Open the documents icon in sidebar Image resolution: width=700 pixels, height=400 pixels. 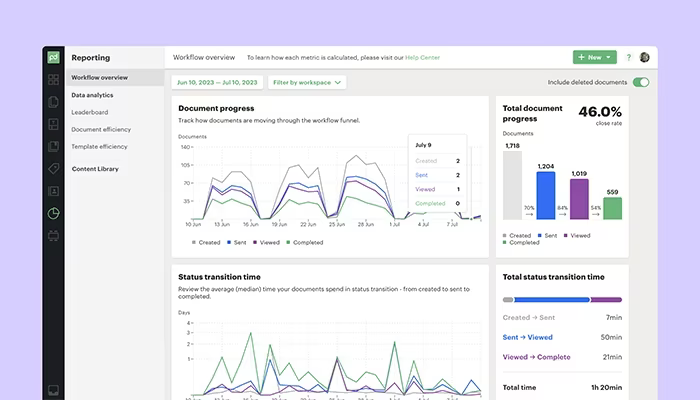(54, 102)
